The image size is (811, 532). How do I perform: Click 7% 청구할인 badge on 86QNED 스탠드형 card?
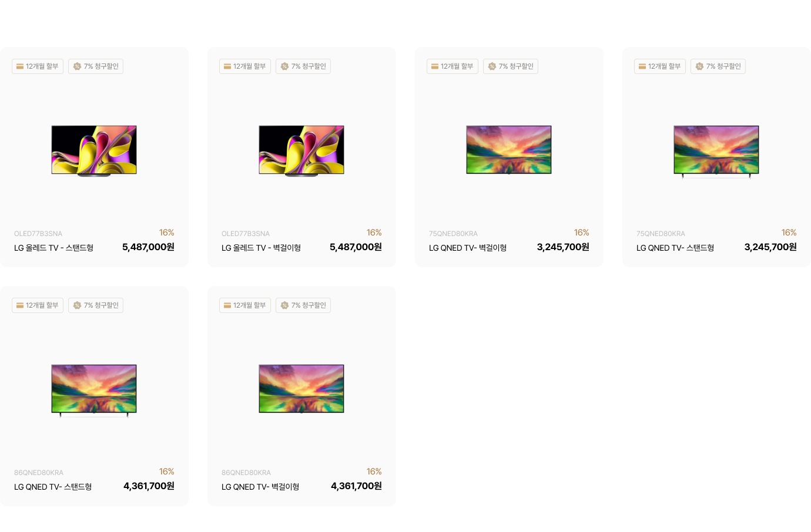[x=96, y=305]
